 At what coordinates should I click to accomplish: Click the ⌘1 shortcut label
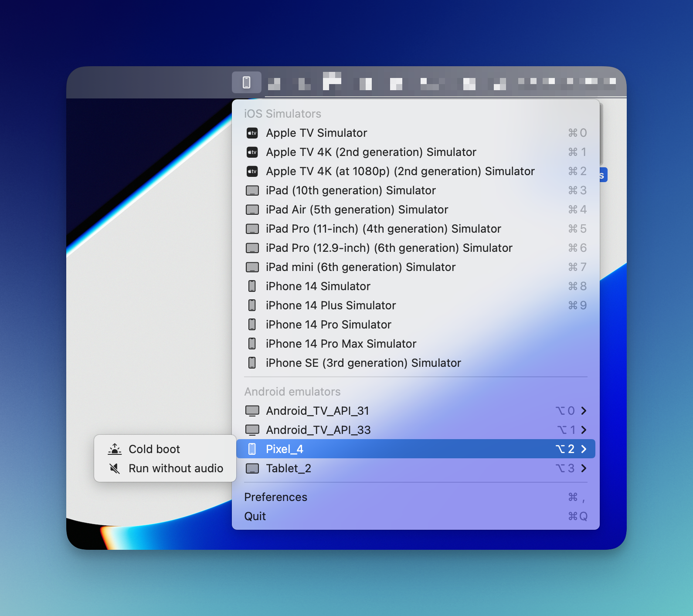pyautogui.click(x=577, y=152)
